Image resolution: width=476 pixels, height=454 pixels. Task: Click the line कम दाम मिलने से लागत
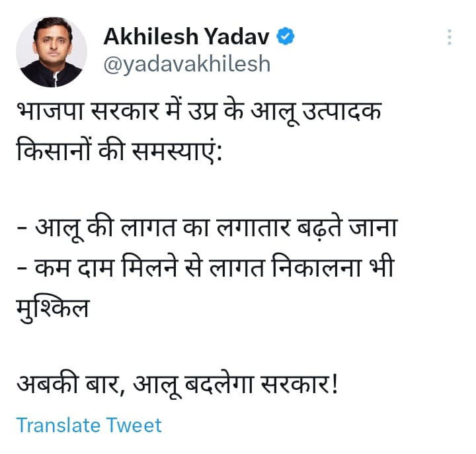point(206,267)
